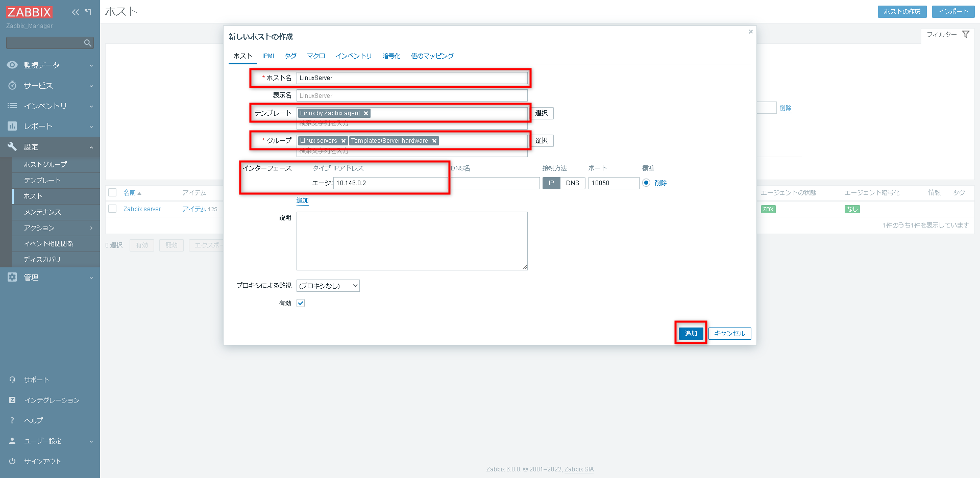Expand the アクション submenu
The height and width of the screenshot is (478, 980).
(56, 228)
